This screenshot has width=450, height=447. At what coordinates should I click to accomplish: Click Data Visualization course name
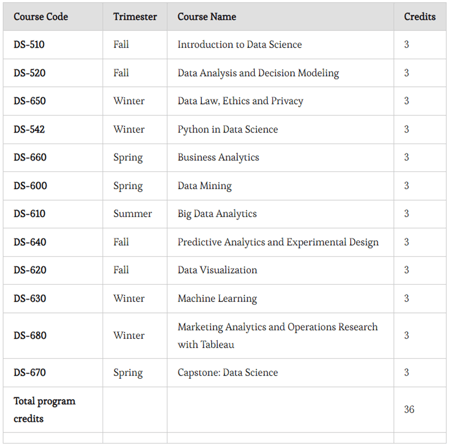click(217, 270)
